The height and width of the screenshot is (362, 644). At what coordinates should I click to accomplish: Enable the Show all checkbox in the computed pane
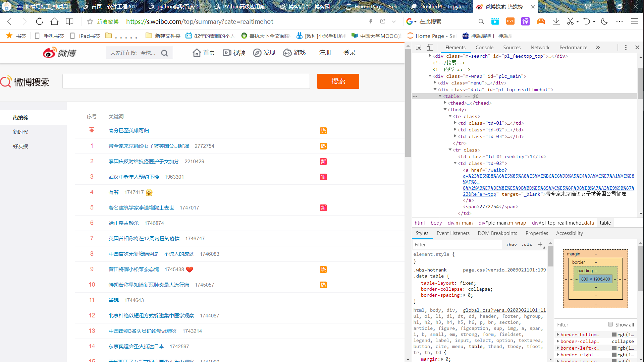point(610,324)
